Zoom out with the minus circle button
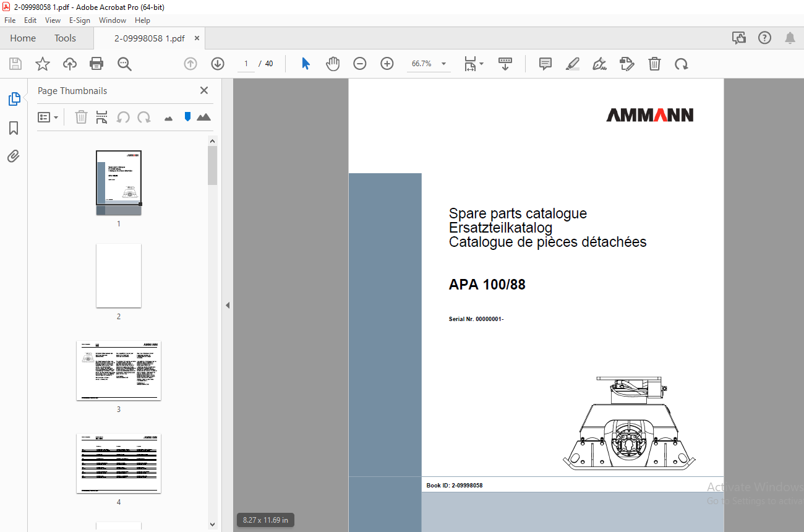Image resolution: width=804 pixels, height=532 pixels. 360,64
